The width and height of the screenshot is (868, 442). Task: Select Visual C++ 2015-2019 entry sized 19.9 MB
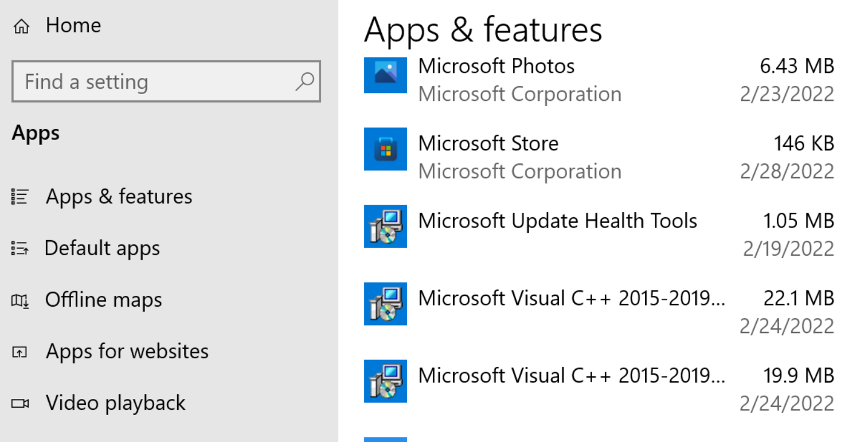point(572,375)
